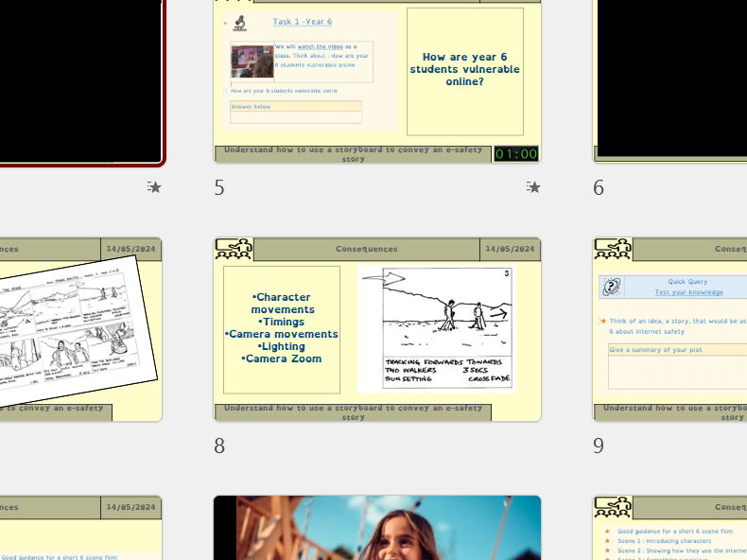The image size is (747, 560).
Task: Click the 'Consequences' title on slide 8
Action: (x=366, y=249)
